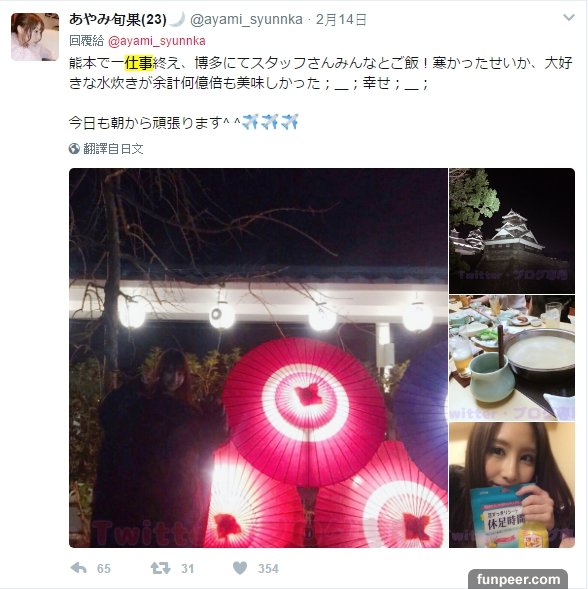Click the reply count 65

(x=104, y=568)
